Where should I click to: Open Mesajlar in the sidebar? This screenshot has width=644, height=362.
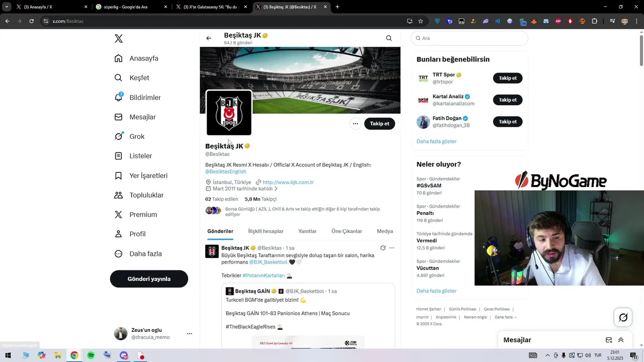135,117
